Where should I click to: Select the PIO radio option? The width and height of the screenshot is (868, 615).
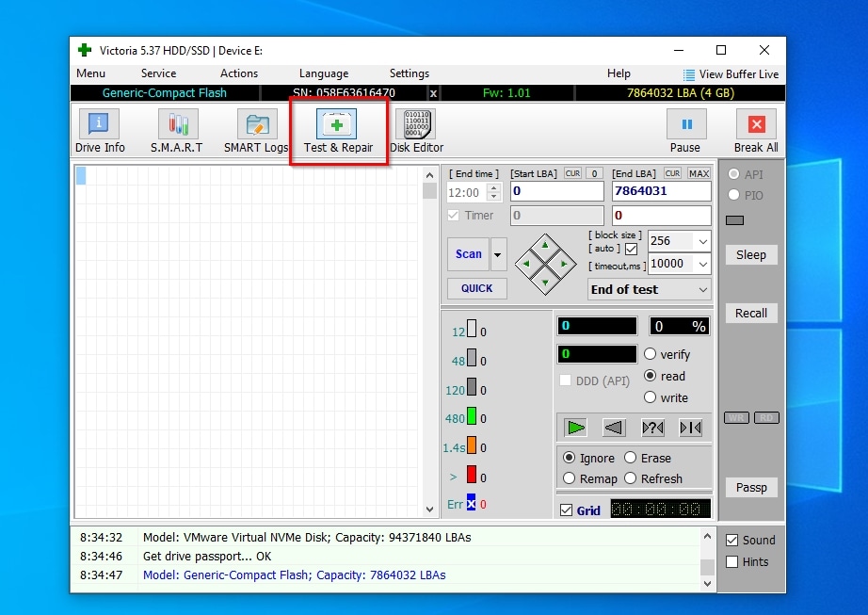(733, 195)
